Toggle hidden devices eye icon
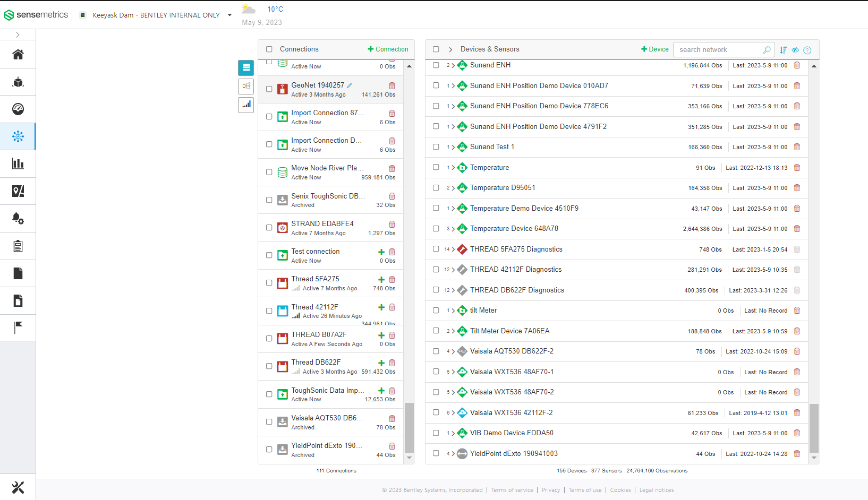 (x=795, y=50)
